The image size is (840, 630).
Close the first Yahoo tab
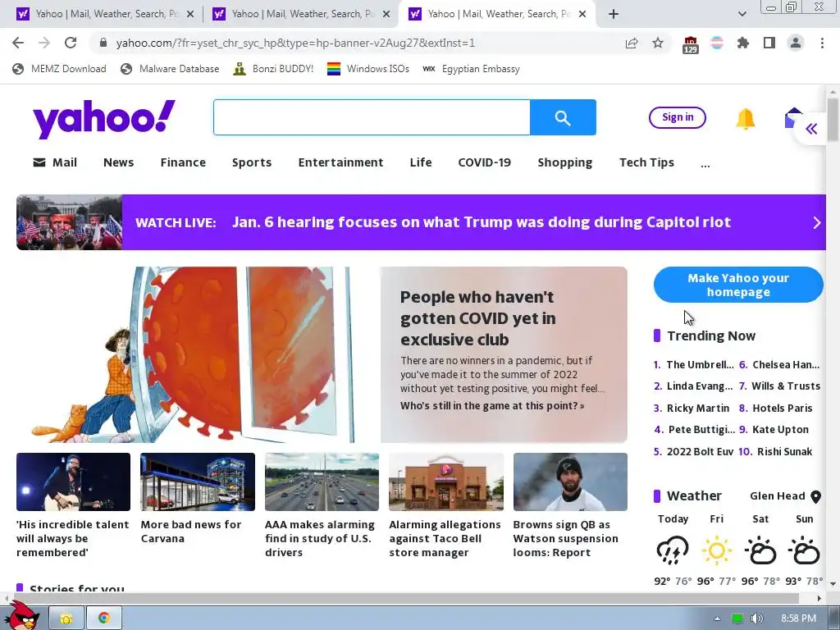tap(189, 14)
